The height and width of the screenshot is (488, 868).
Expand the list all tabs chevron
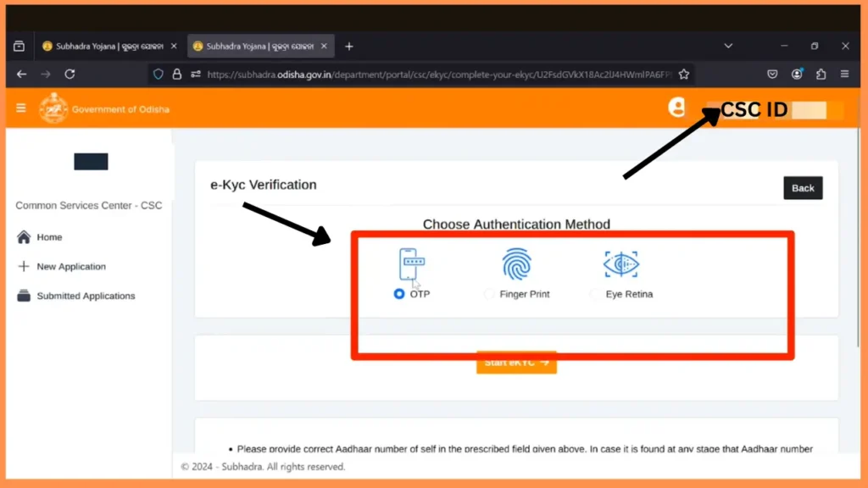click(x=728, y=47)
